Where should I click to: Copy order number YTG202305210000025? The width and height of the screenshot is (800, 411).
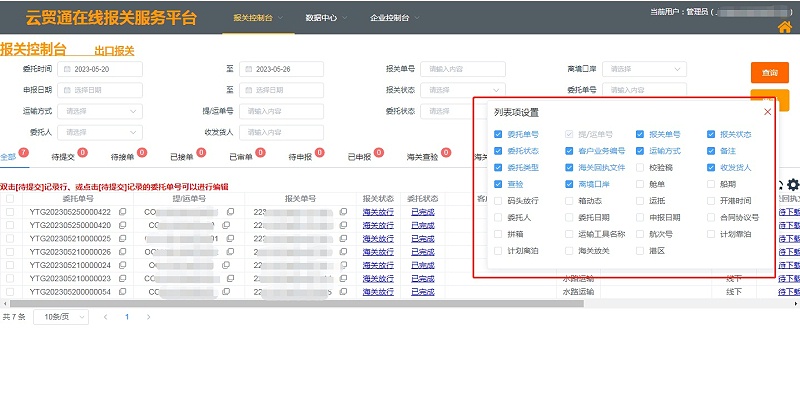[122, 238]
